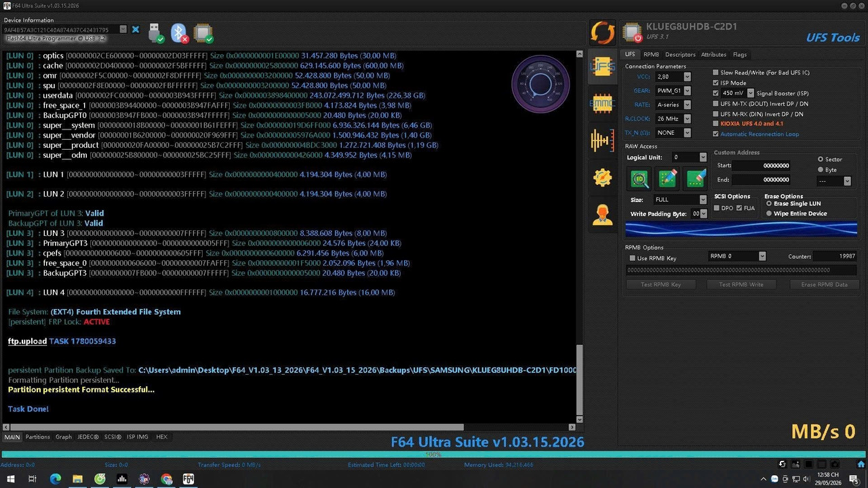The width and height of the screenshot is (868, 488).
Task: Switch to the Attributes tab
Action: 713,54
